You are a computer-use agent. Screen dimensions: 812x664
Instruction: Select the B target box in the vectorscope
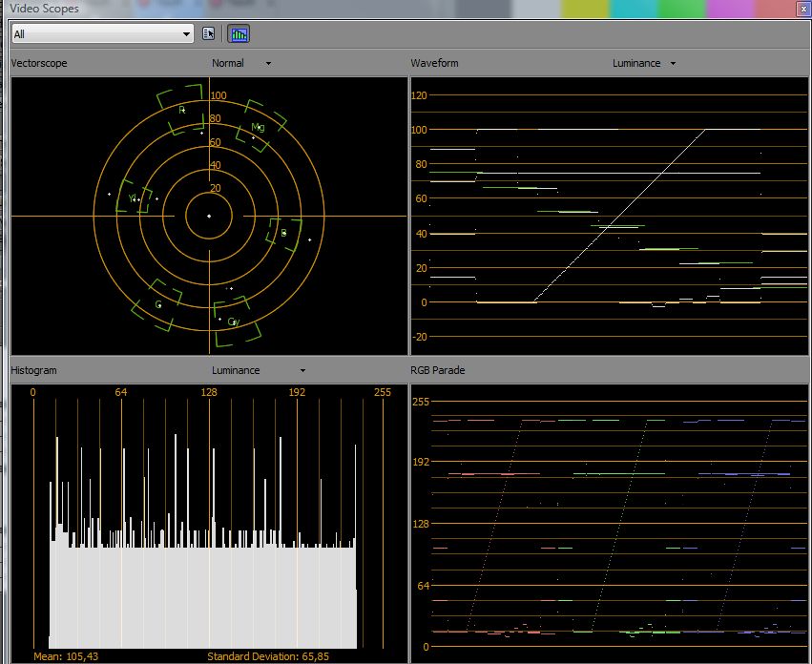coord(282,233)
